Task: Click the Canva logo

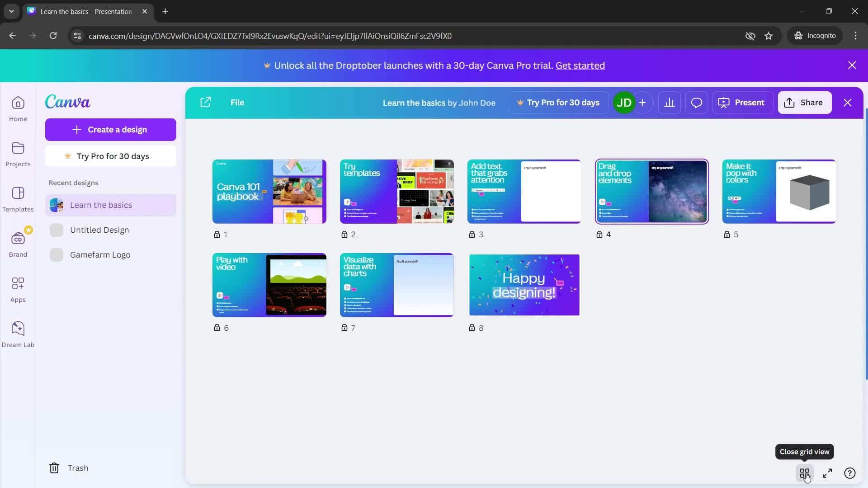Action: (68, 102)
